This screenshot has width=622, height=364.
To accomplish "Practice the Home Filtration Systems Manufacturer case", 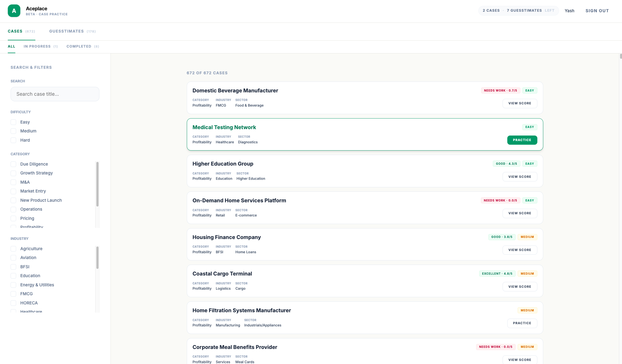I will click(x=522, y=323).
